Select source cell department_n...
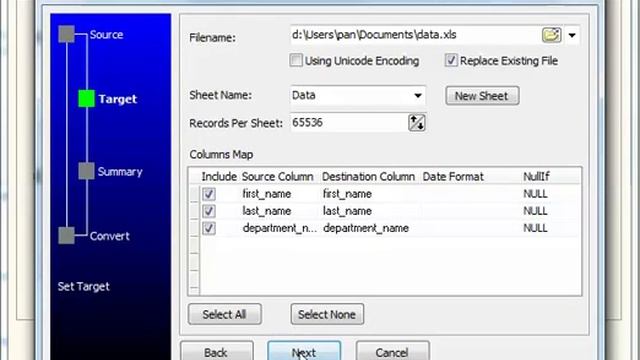The width and height of the screenshot is (640, 360). pyautogui.click(x=280, y=228)
